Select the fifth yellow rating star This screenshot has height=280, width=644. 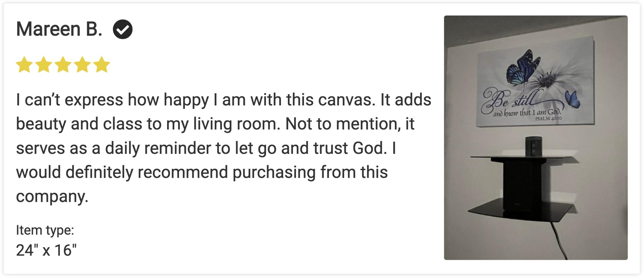click(102, 64)
